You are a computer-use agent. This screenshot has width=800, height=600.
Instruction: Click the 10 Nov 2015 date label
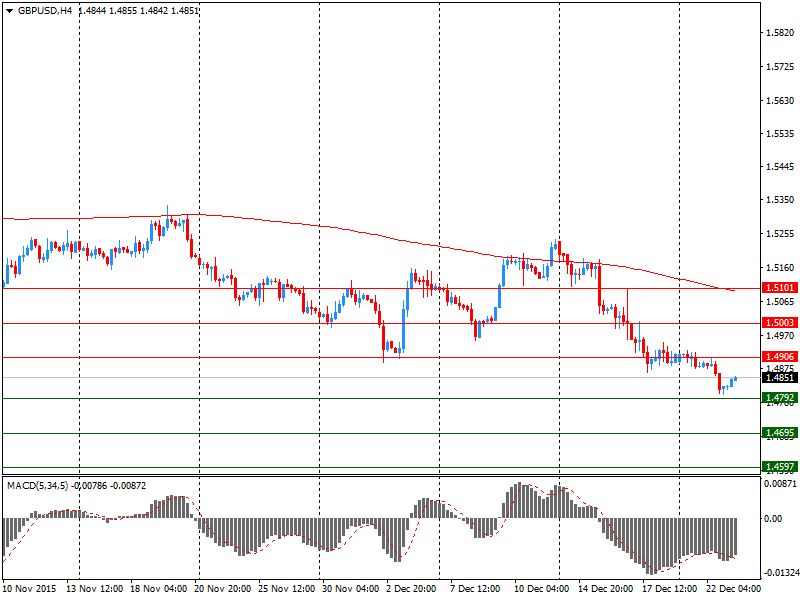coord(30,588)
